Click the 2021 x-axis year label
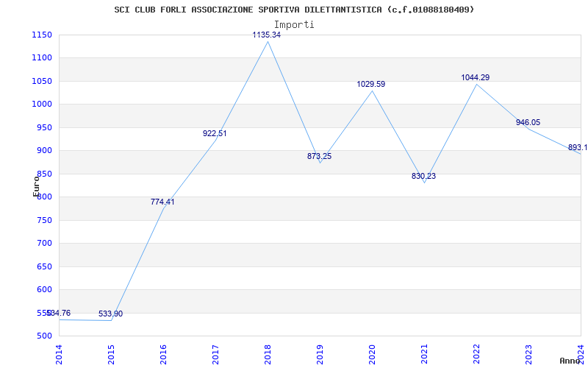588x368 pixels. [424, 355]
